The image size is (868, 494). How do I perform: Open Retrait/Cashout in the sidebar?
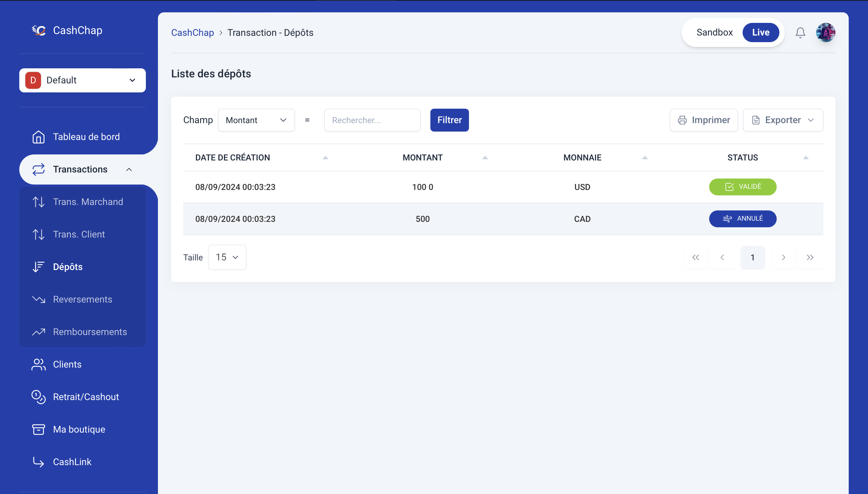tap(86, 397)
